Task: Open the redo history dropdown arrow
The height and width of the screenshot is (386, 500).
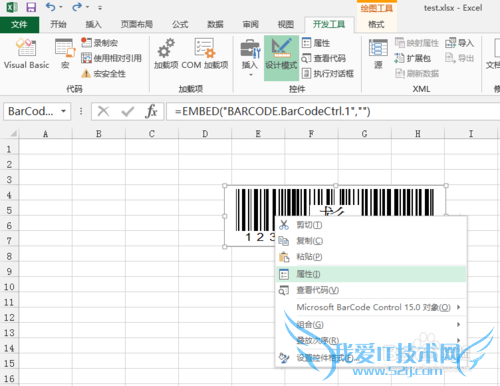Action: (87, 7)
